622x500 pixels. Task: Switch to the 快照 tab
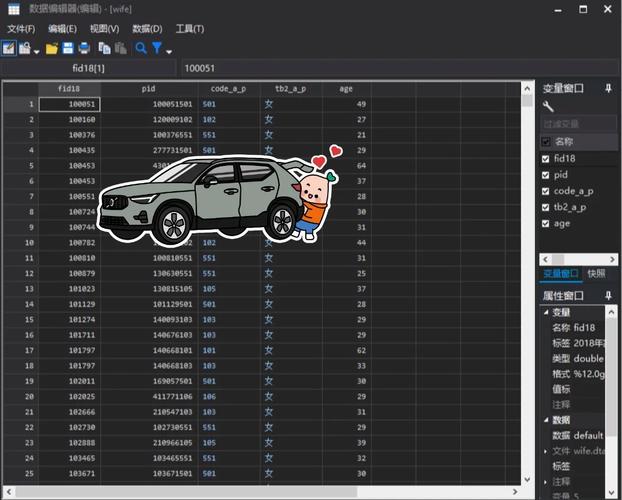point(596,273)
